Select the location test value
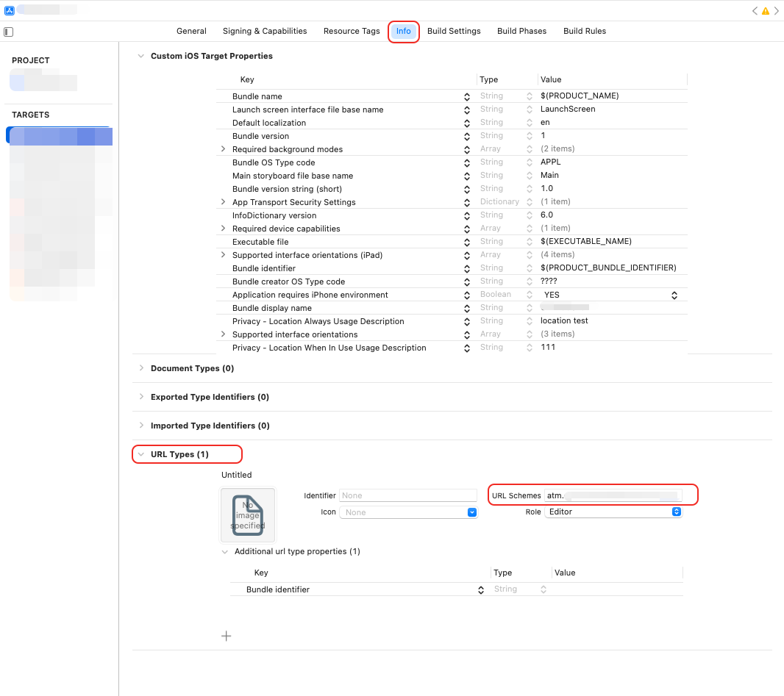 564,320
